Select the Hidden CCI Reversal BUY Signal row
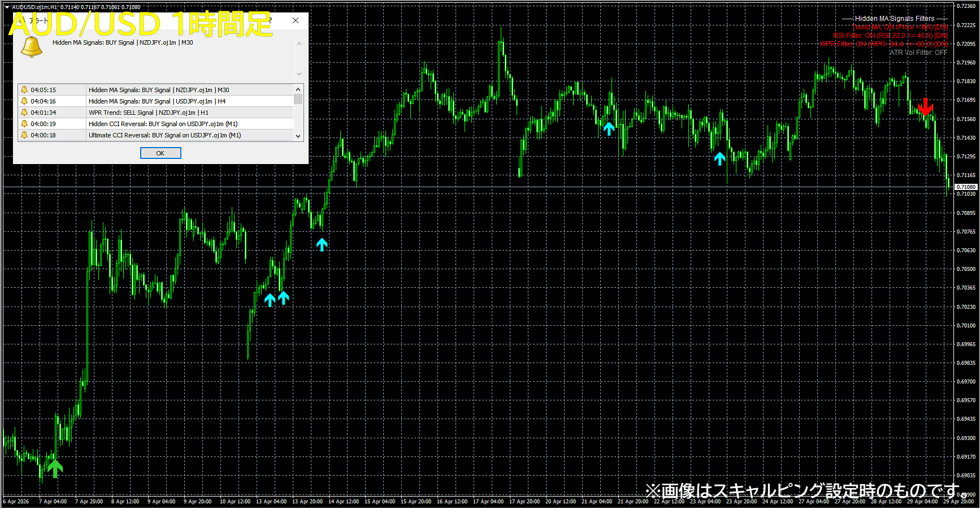The width and height of the screenshot is (980, 509). [x=156, y=124]
